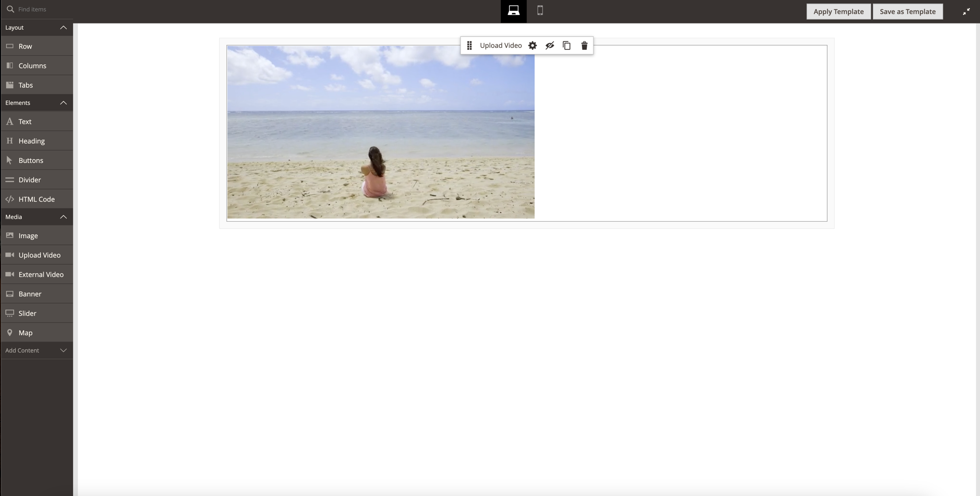Click Apply Template button
This screenshot has width=980, height=496.
point(838,12)
